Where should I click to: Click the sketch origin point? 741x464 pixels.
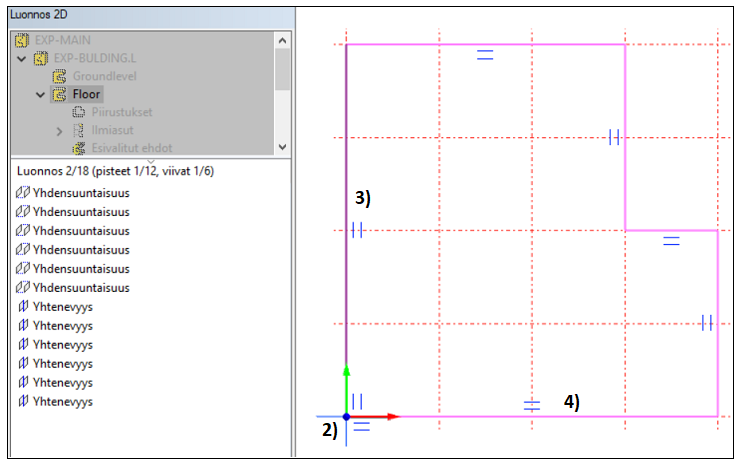point(346,416)
